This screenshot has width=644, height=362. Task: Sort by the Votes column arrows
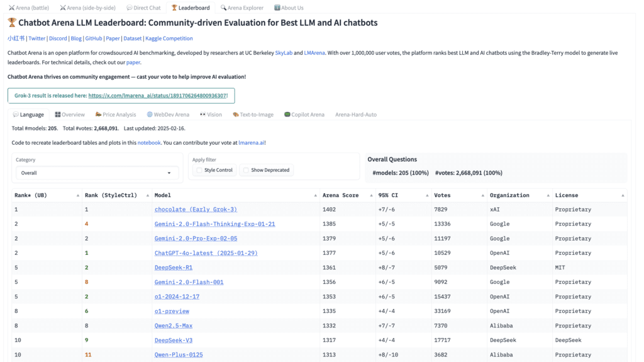click(x=481, y=195)
